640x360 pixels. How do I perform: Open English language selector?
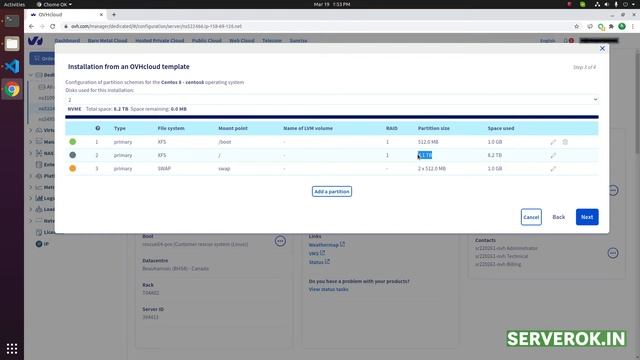coord(547,41)
